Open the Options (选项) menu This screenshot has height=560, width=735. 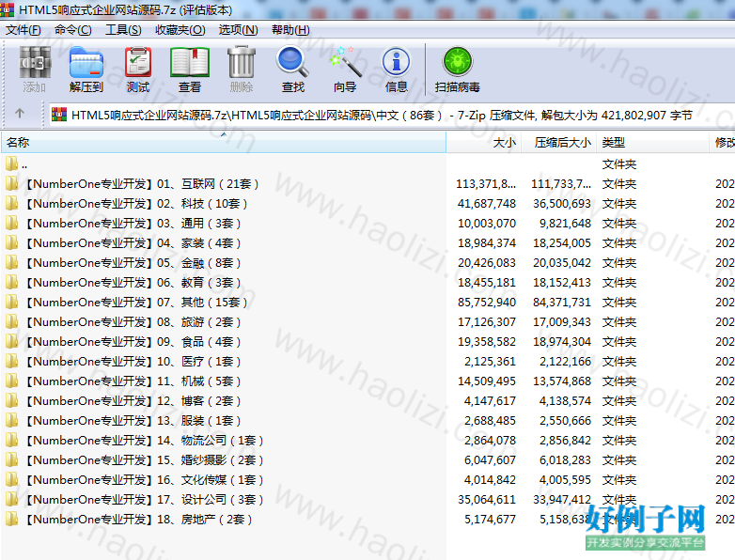pyautogui.click(x=238, y=30)
